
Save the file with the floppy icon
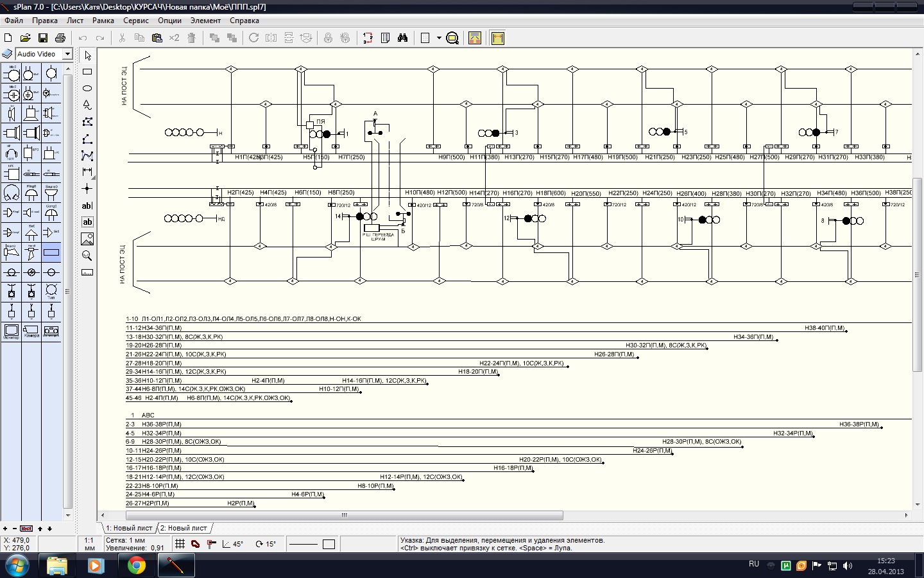pos(43,38)
